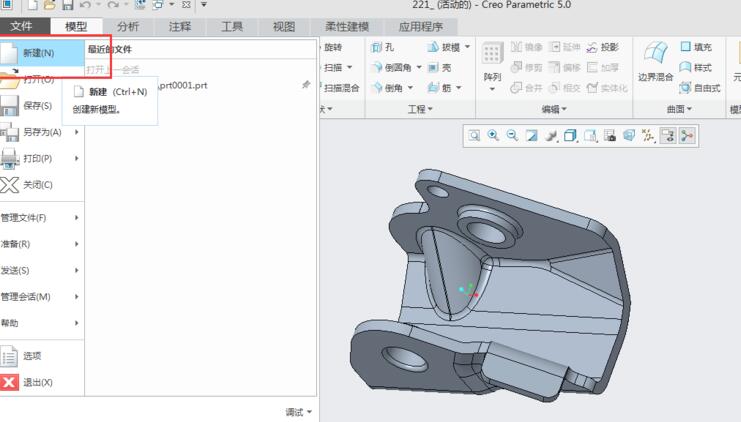
Task: Expand 管理会话(M) submenu
Action: tap(42, 297)
